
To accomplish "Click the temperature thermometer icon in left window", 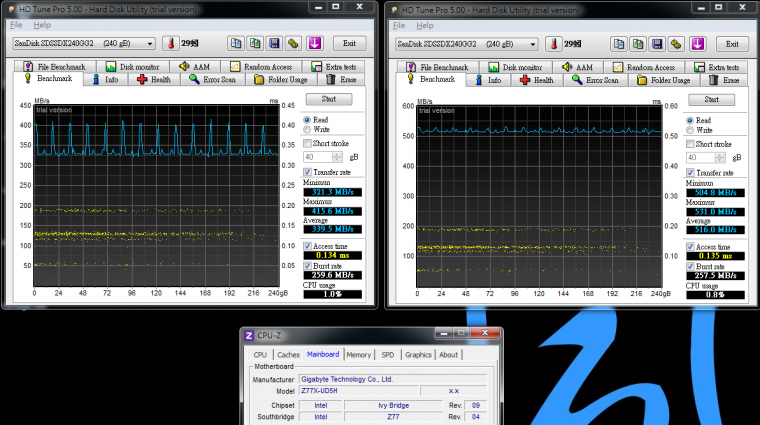I will (171, 44).
